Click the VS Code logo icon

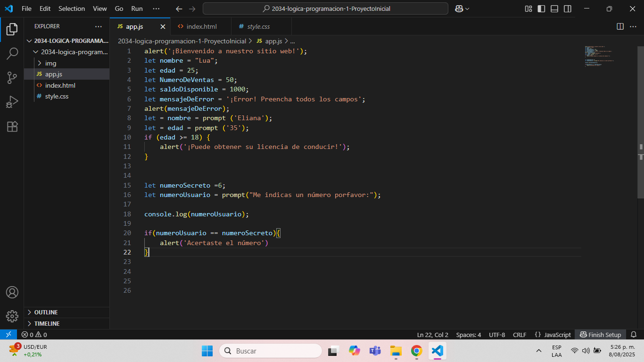8,8
